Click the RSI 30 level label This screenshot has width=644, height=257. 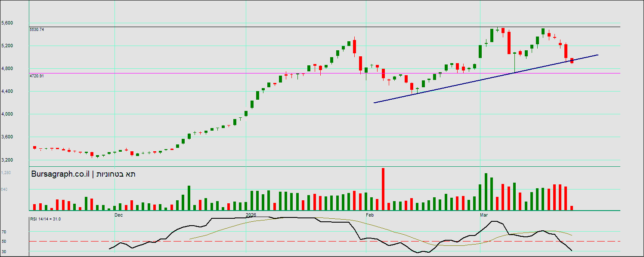tap(3, 251)
